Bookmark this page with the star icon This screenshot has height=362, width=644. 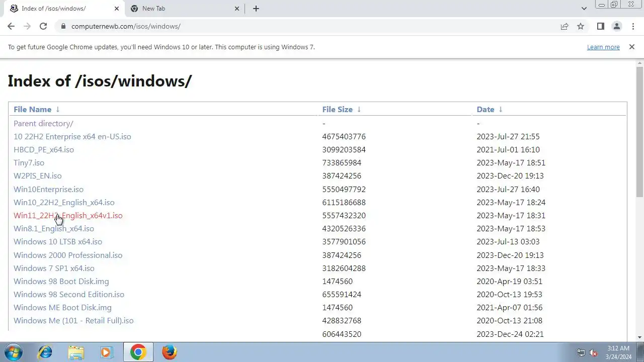[581, 26]
